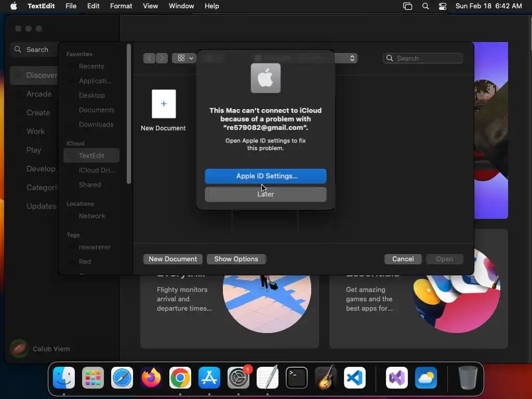This screenshot has width=532, height=399.
Task: Open Google Chrome from the Dock
Action: (180, 378)
